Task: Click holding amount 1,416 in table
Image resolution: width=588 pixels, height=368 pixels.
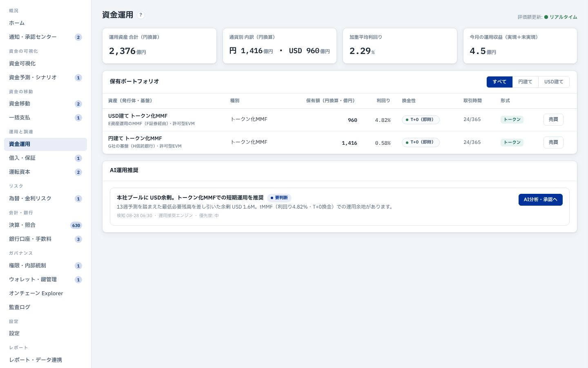Action: pos(350,143)
